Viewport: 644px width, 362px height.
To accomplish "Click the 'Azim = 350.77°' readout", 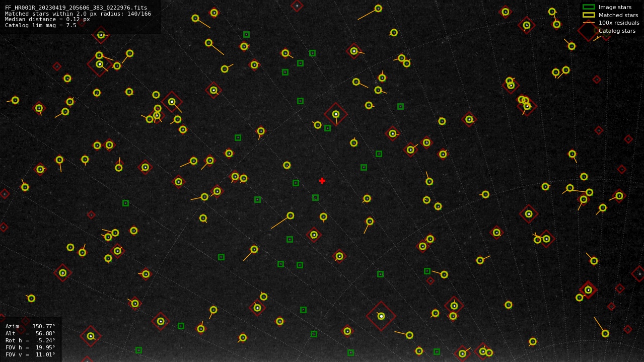I will [x=30, y=326].
